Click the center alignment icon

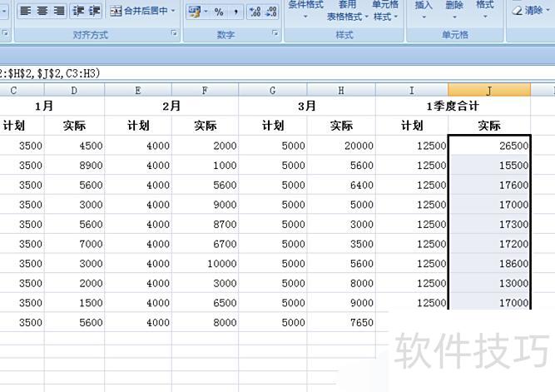(x=42, y=11)
